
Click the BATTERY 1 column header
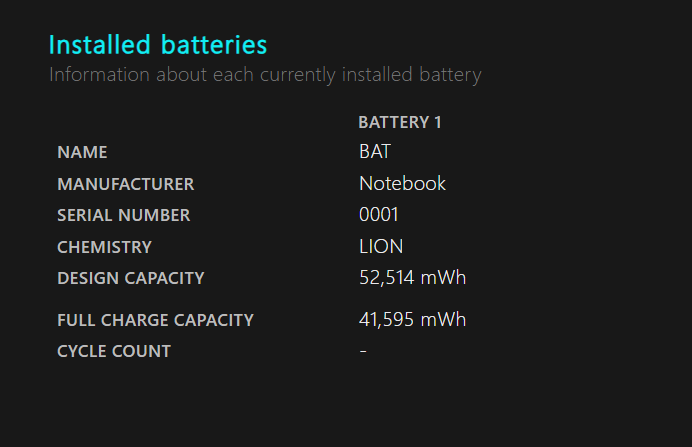point(400,122)
